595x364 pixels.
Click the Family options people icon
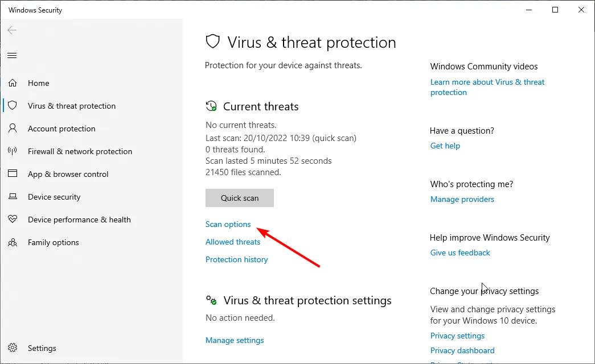[x=13, y=242]
